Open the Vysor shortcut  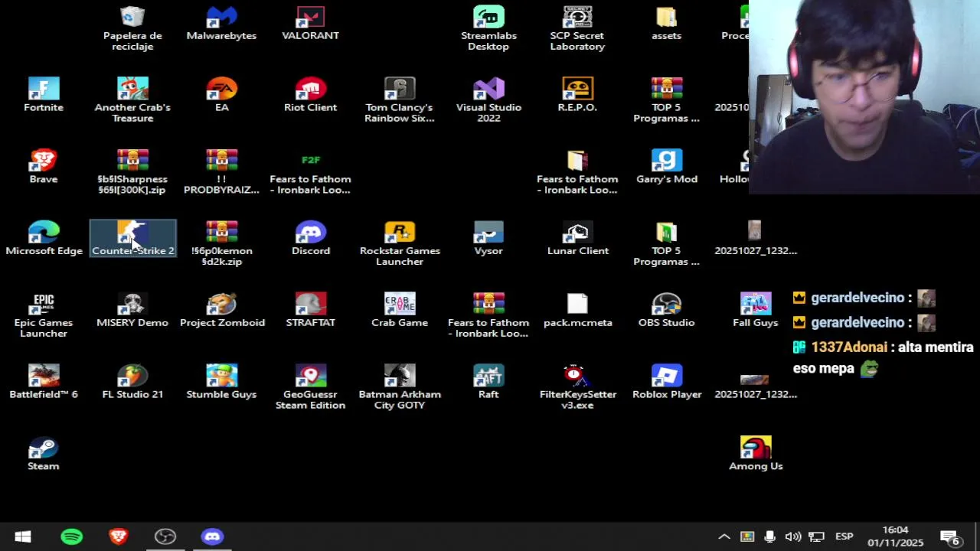(x=488, y=239)
